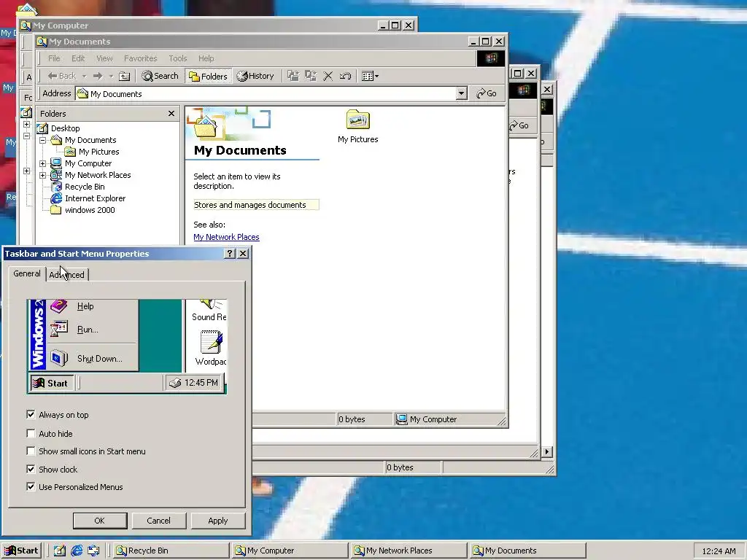
Task: Switch to My Documents taskbar button
Action: [527, 551]
